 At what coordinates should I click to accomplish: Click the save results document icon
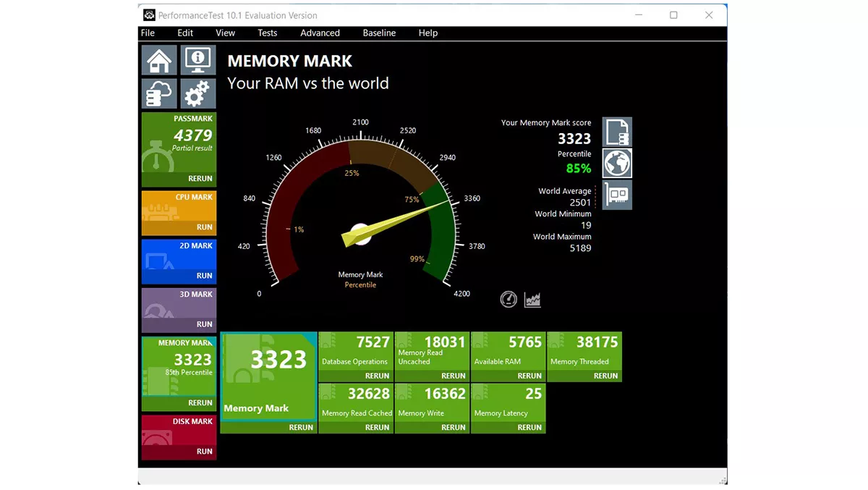tap(617, 132)
